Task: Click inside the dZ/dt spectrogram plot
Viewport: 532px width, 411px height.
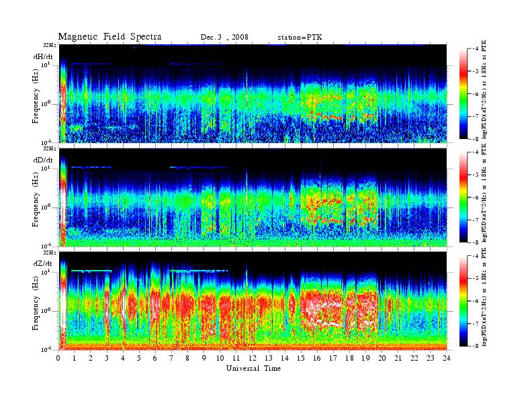Action: (253, 301)
